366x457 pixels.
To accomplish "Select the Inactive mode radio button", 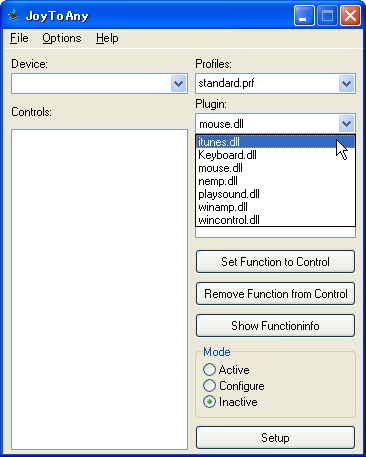I will click(x=209, y=402).
